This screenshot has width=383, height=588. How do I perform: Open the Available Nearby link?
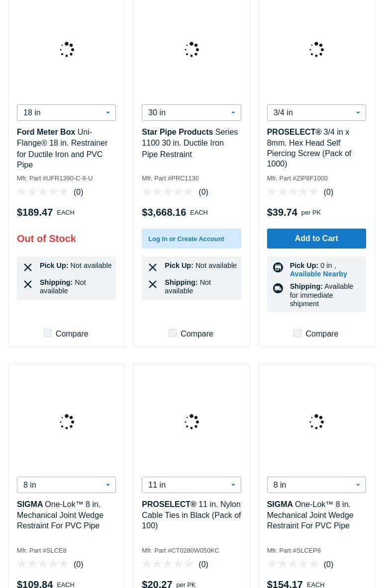click(318, 274)
